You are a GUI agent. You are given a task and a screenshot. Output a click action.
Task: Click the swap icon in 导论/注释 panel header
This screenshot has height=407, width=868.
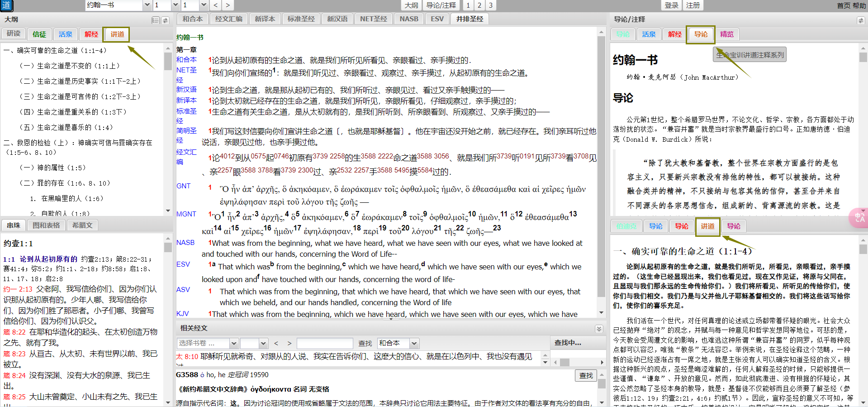pyautogui.click(x=860, y=20)
